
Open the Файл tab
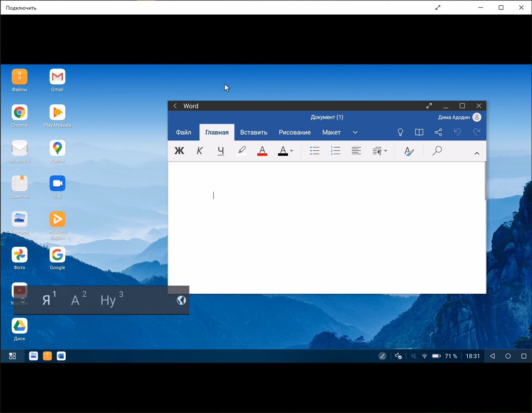183,132
